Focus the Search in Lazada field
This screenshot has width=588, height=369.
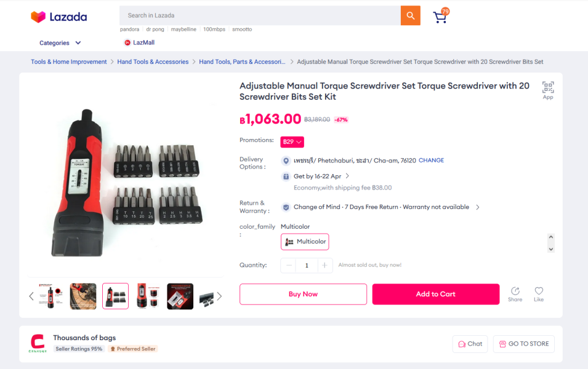click(260, 15)
